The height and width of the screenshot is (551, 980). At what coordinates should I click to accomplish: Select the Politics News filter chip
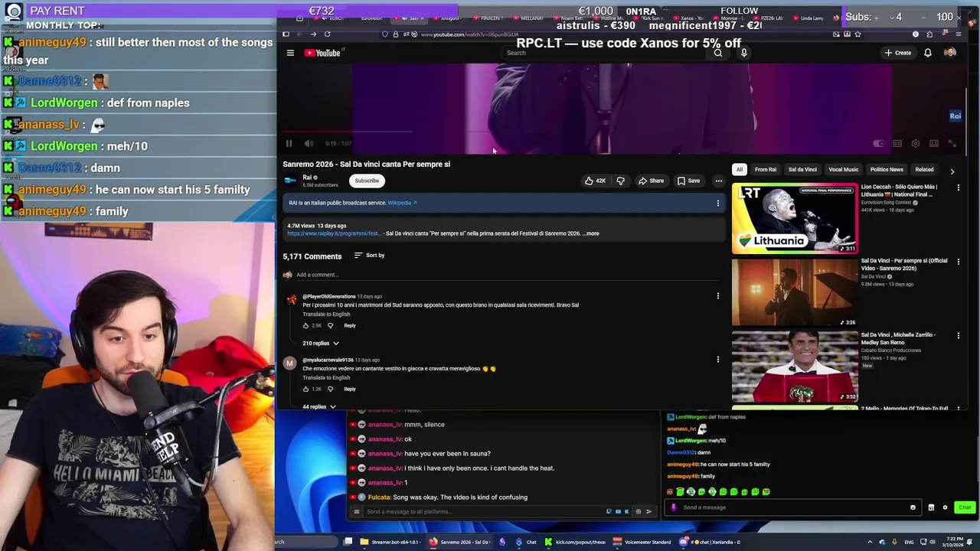[887, 169]
